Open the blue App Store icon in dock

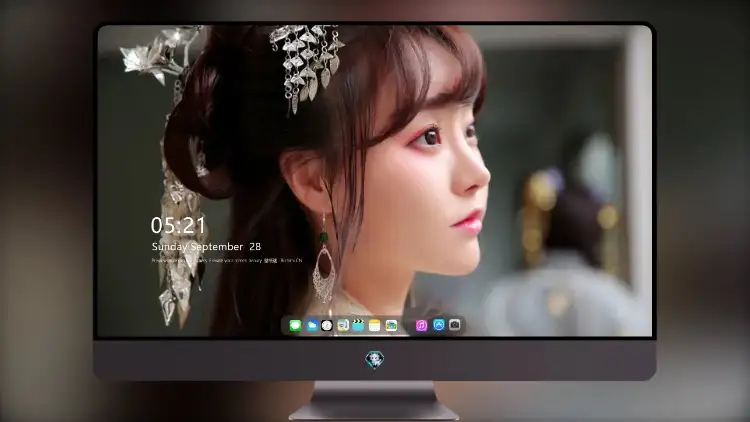tap(439, 325)
